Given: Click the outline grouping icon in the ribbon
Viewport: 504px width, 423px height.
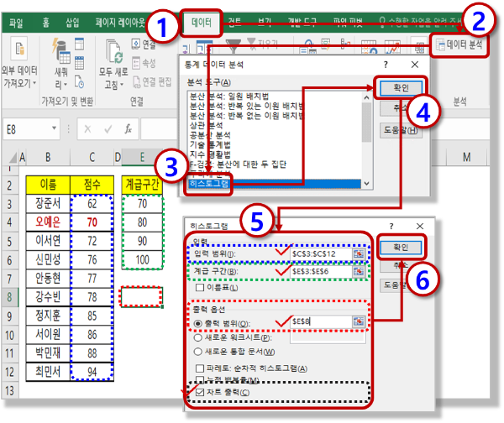Looking at the screenshot, I should [419, 48].
